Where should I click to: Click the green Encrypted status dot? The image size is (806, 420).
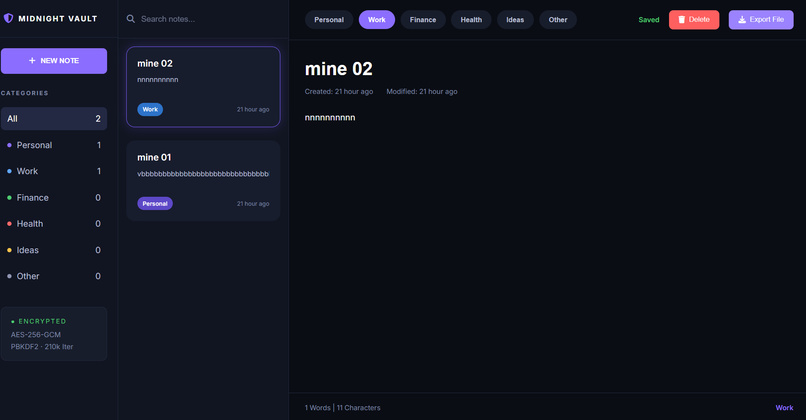point(13,321)
